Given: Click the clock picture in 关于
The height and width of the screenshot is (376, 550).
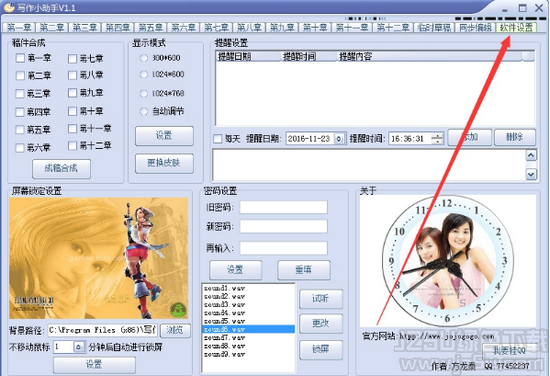Looking at the screenshot, I should 448,261.
